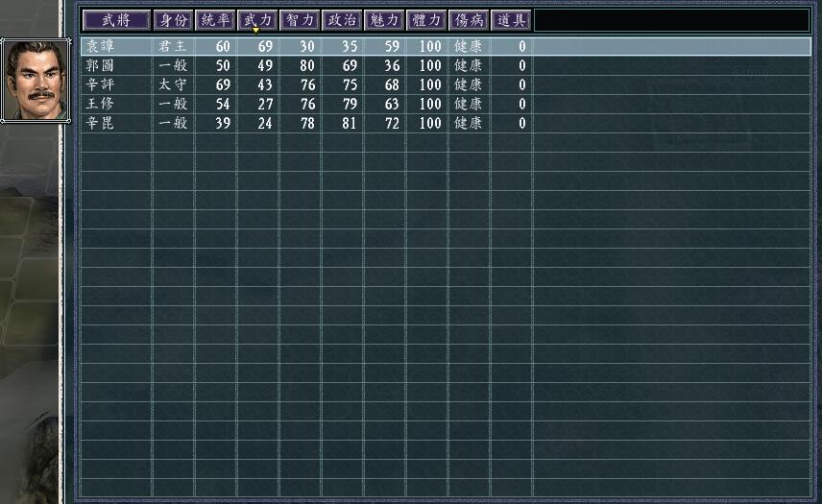Click 武力 value 43 of 辛評
822x504 pixels.
265,84
